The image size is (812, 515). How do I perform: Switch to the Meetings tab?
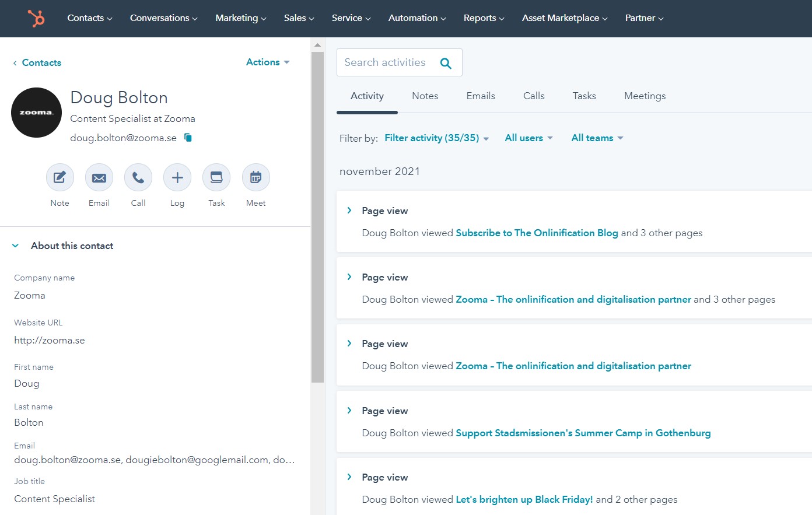tap(645, 96)
